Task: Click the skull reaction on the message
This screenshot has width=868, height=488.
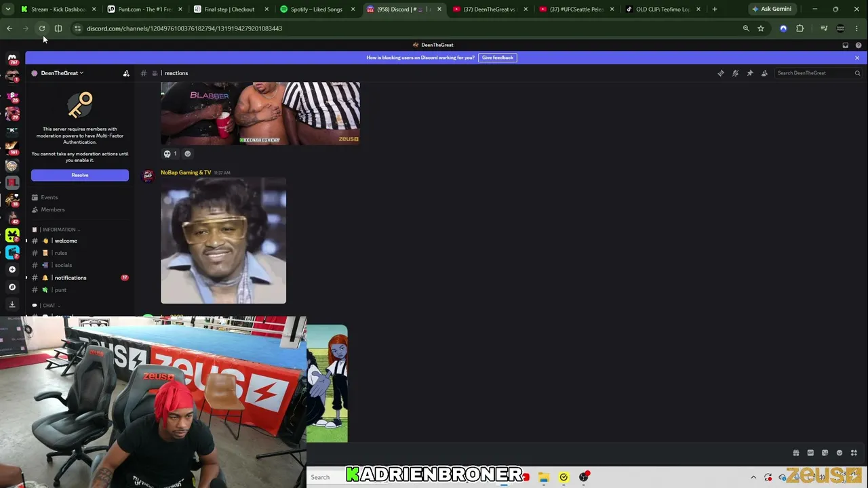Action: click(x=170, y=154)
